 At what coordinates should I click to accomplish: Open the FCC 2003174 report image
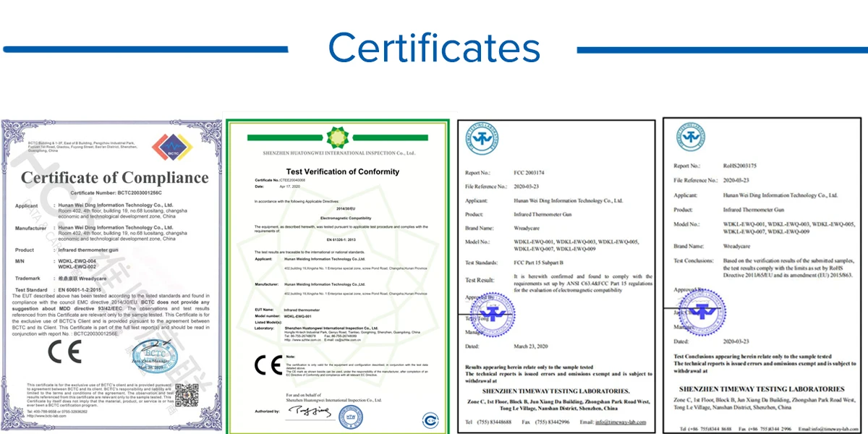(556, 276)
